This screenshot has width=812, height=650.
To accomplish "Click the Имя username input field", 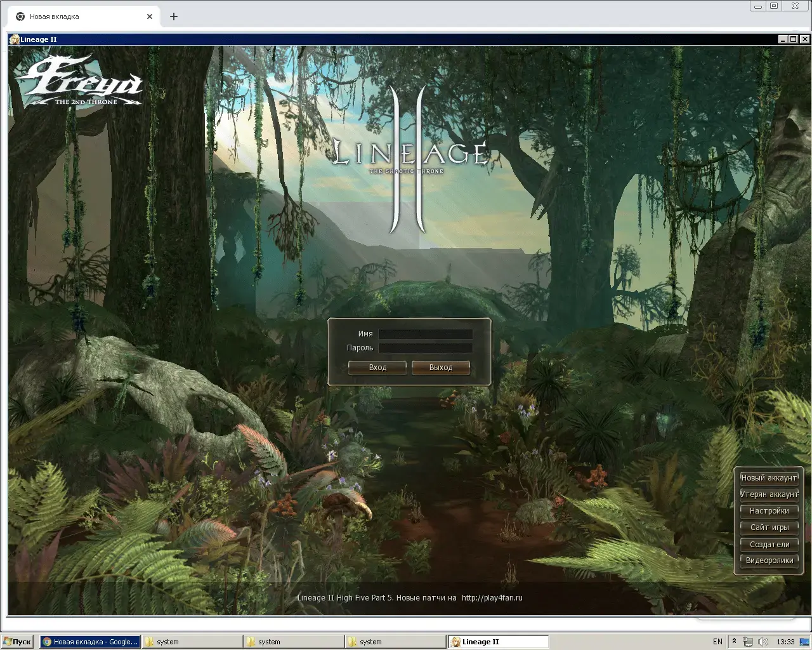I will [x=426, y=334].
